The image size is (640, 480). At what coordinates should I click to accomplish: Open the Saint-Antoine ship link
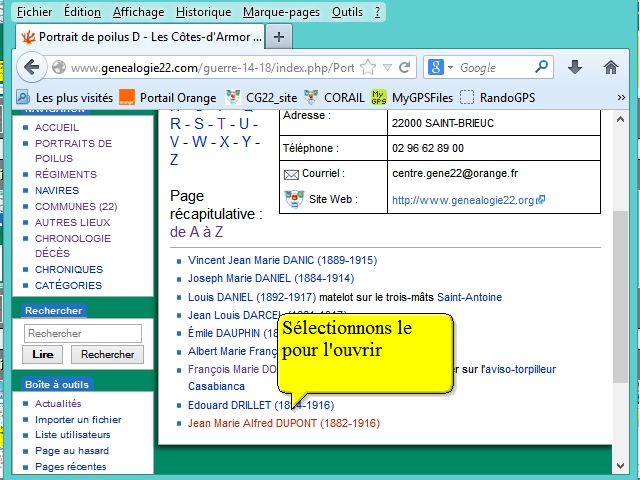tap(469, 297)
